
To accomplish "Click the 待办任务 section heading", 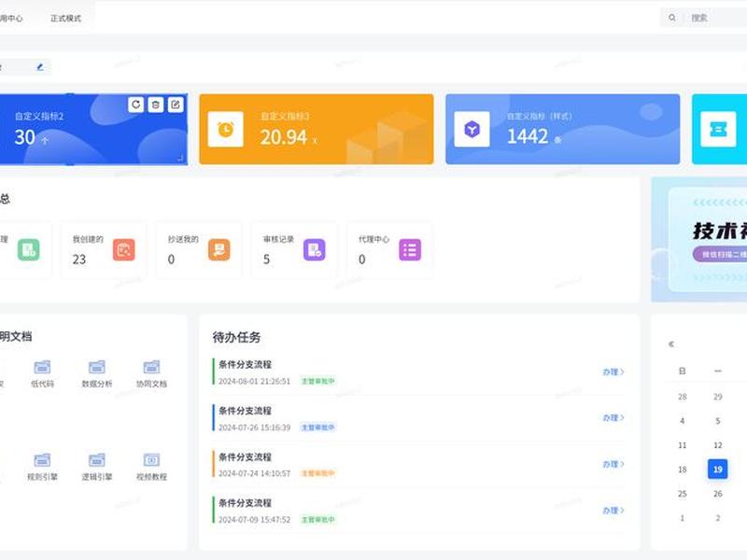I will (237, 337).
